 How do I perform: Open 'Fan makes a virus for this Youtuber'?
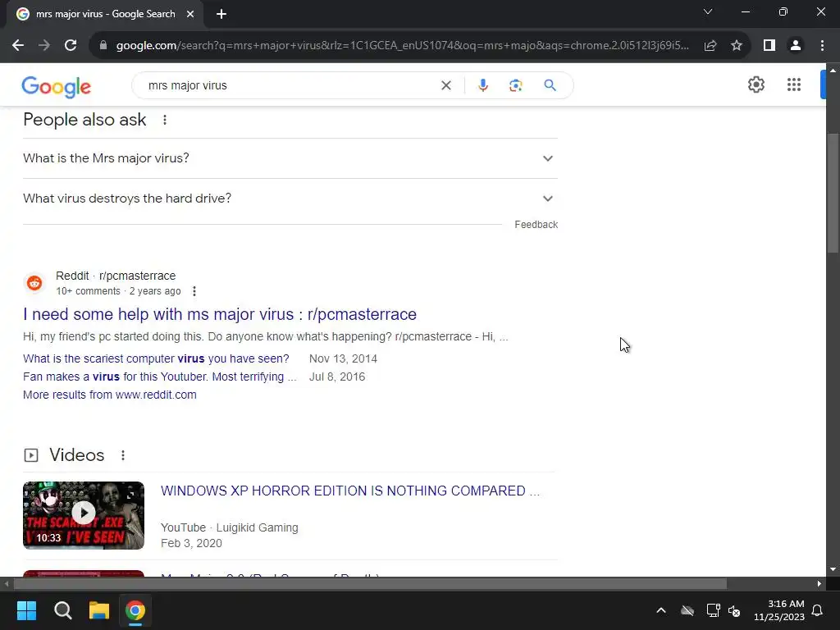(160, 377)
